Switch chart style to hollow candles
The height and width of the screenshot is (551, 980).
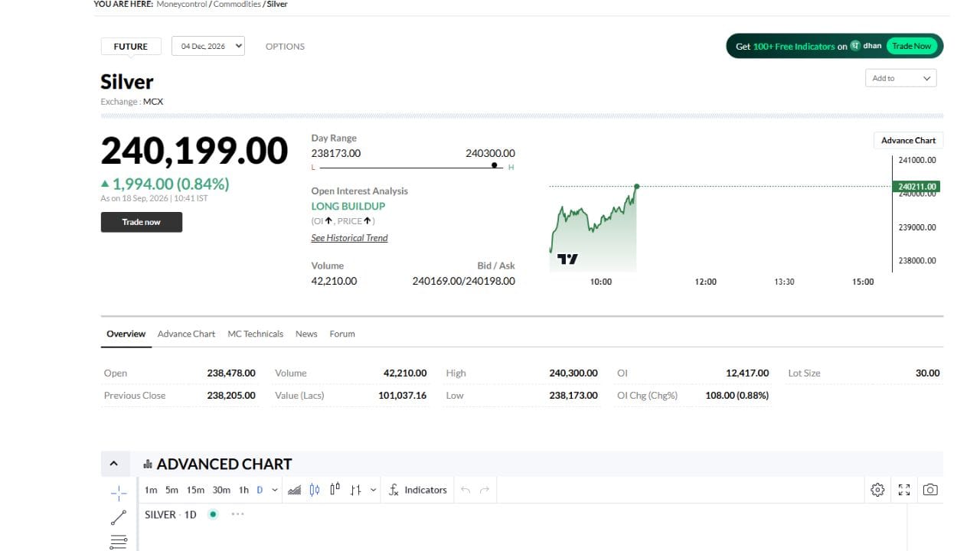click(335, 490)
